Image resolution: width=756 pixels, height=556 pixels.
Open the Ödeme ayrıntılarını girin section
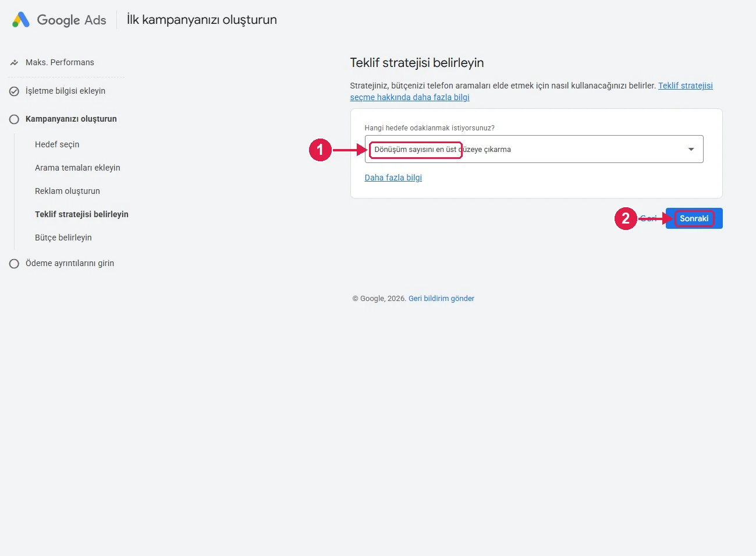coord(70,263)
